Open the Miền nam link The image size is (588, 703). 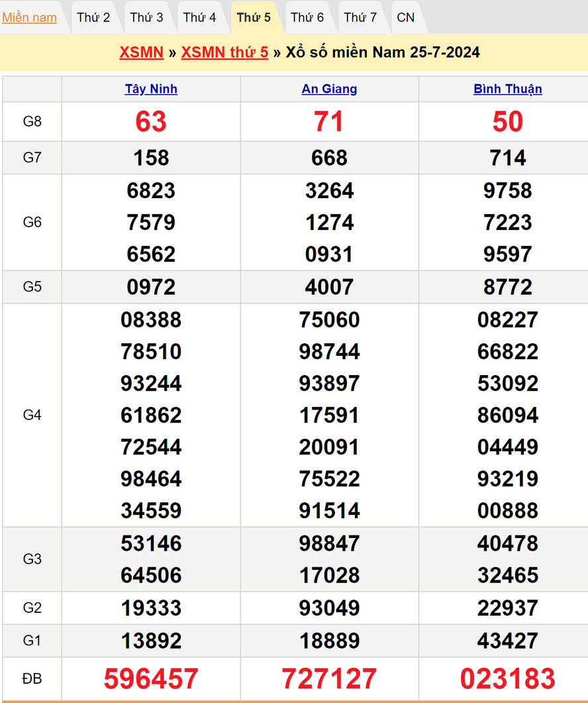pos(29,17)
